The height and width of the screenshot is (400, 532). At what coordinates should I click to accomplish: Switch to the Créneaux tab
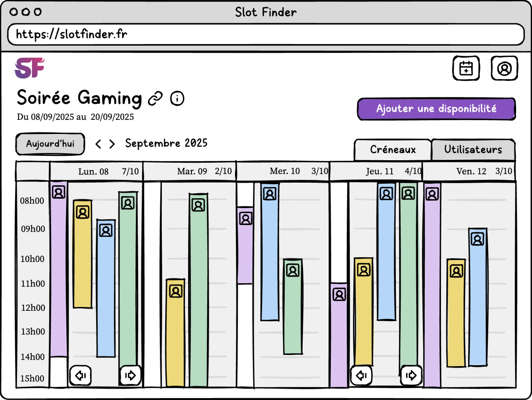pyautogui.click(x=393, y=150)
